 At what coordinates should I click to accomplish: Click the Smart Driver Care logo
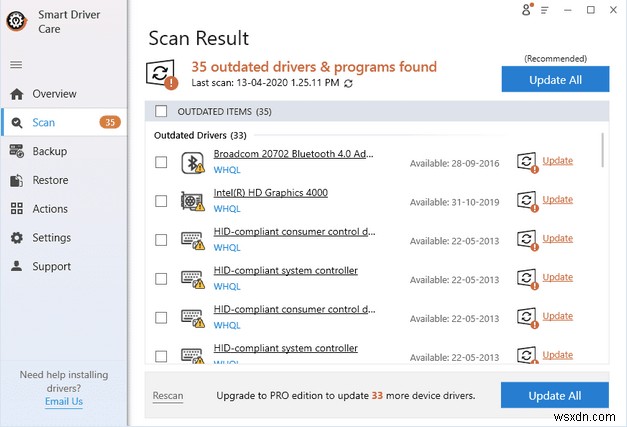(17, 21)
